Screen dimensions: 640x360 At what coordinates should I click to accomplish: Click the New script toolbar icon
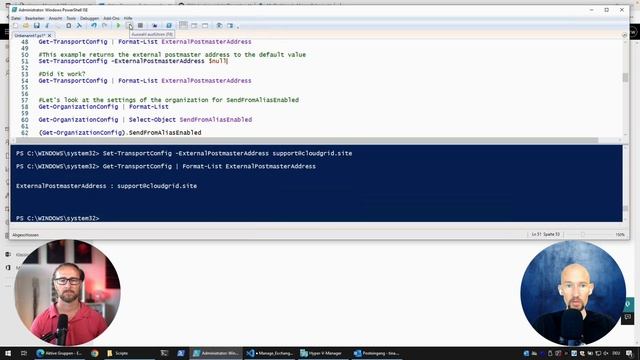tap(16, 26)
